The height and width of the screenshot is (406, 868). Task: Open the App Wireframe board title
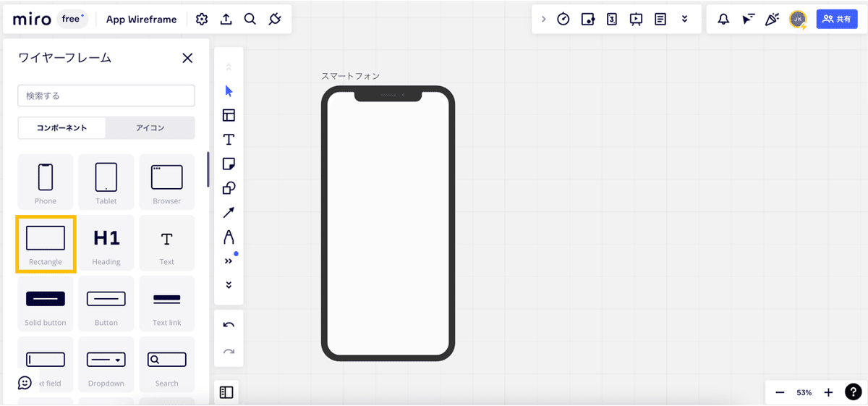pos(142,20)
